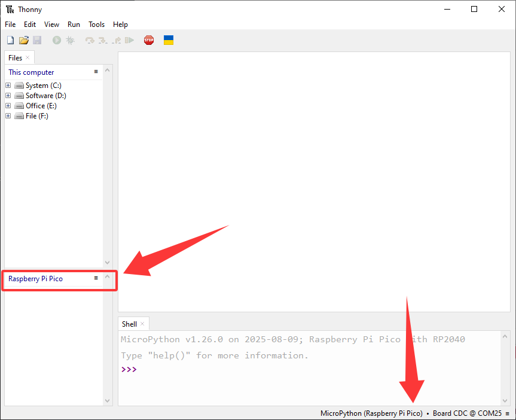Click the Step into icon

pos(103,40)
